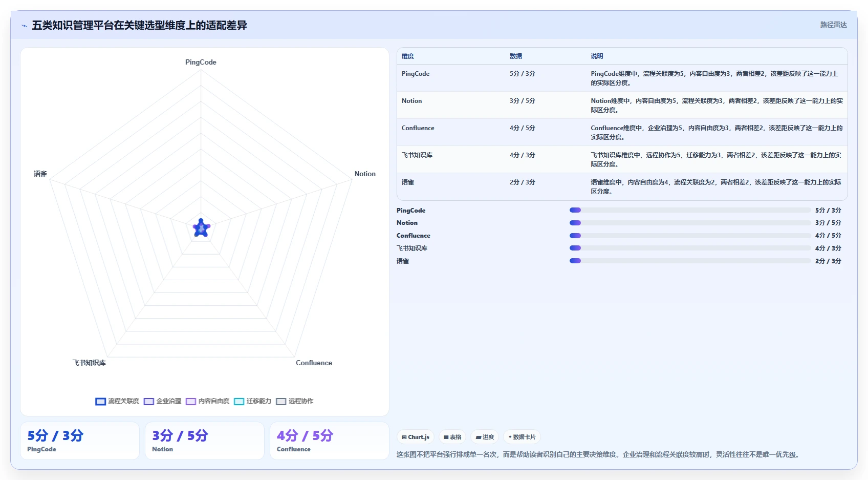Click the 进度 tag chip

tap(485, 437)
